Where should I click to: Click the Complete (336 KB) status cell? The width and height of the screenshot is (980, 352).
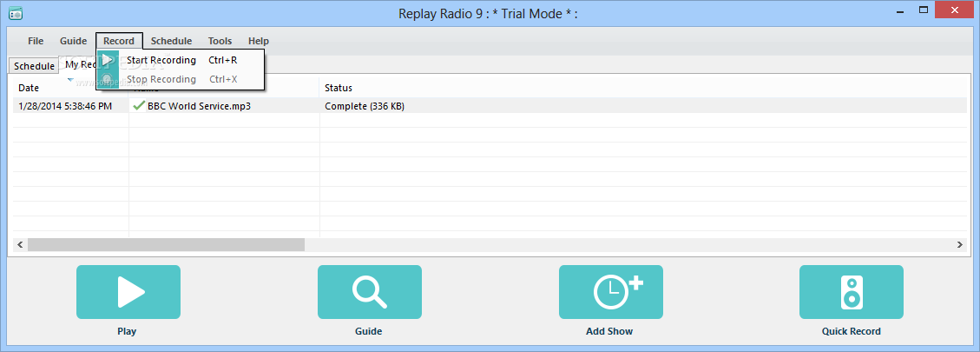coord(365,106)
